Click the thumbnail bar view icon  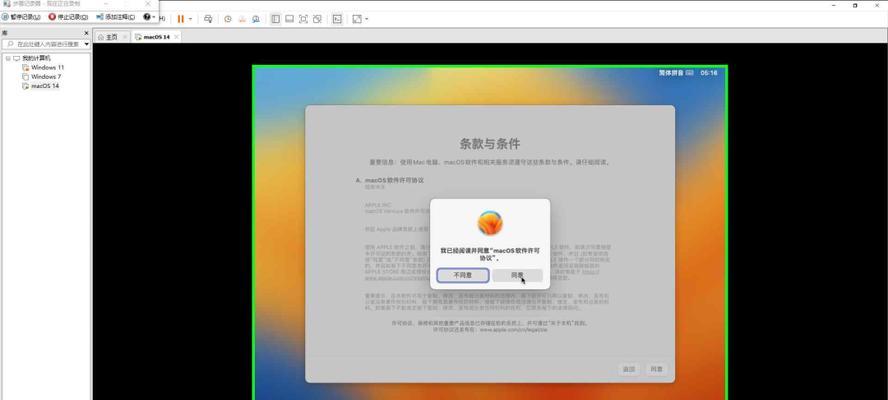point(289,19)
